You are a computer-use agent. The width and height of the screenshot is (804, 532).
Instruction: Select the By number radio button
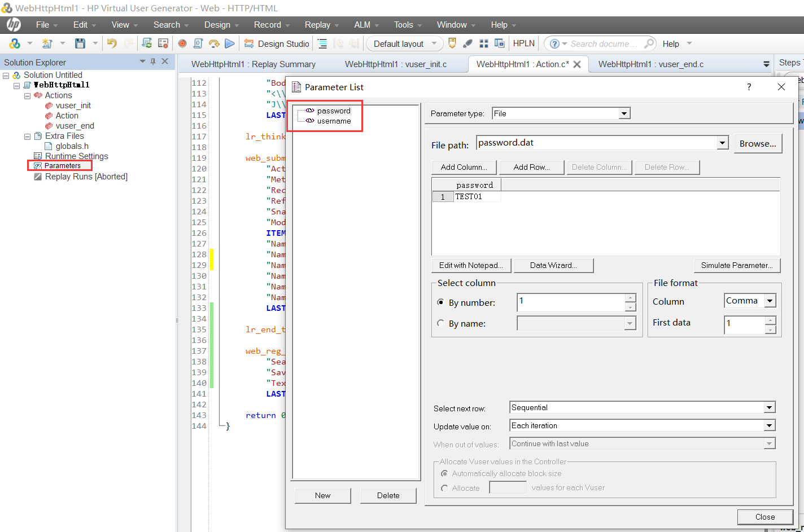pos(441,303)
